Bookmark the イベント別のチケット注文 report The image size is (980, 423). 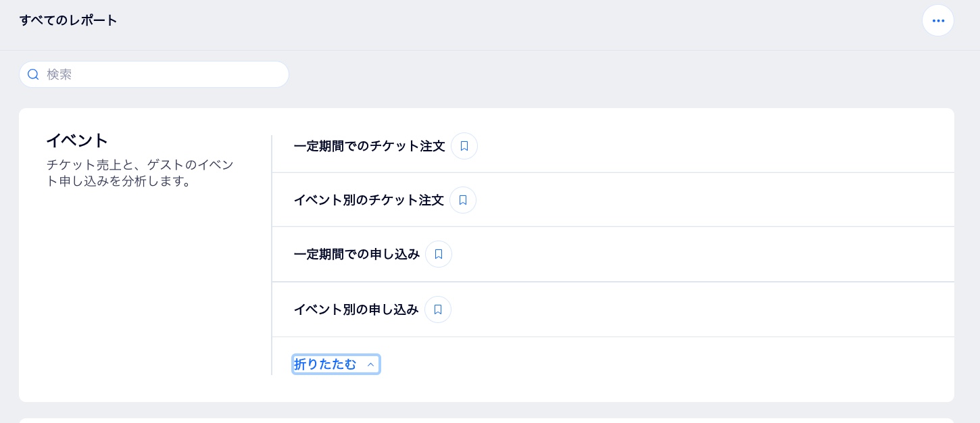coord(463,200)
